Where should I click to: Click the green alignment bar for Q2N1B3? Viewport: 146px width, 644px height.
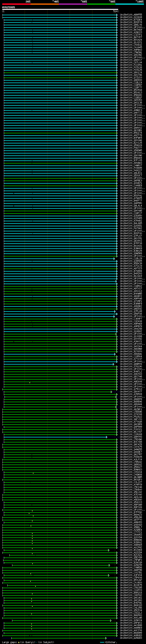point(59,638)
